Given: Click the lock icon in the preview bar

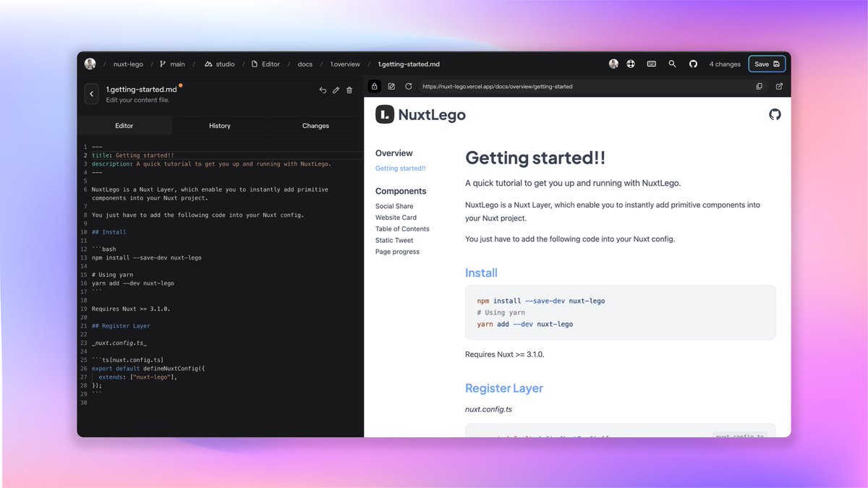Looking at the screenshot, I should pyautogui.click(x=375, y=86).
